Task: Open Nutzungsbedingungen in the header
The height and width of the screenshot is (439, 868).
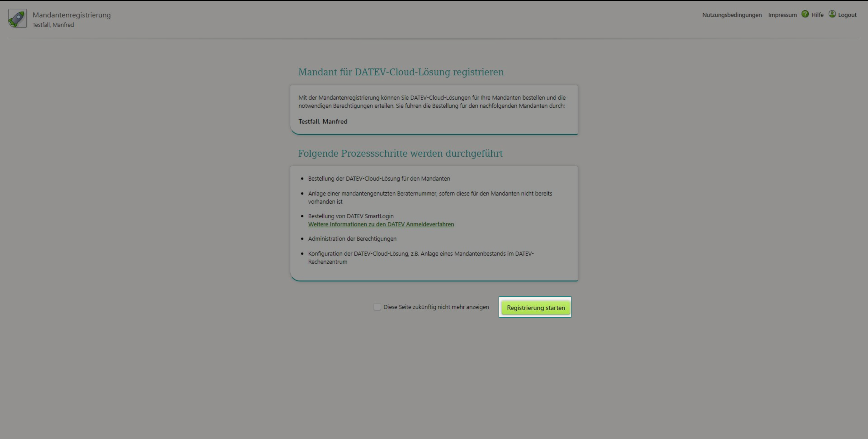Action: (x=731, y=15)
